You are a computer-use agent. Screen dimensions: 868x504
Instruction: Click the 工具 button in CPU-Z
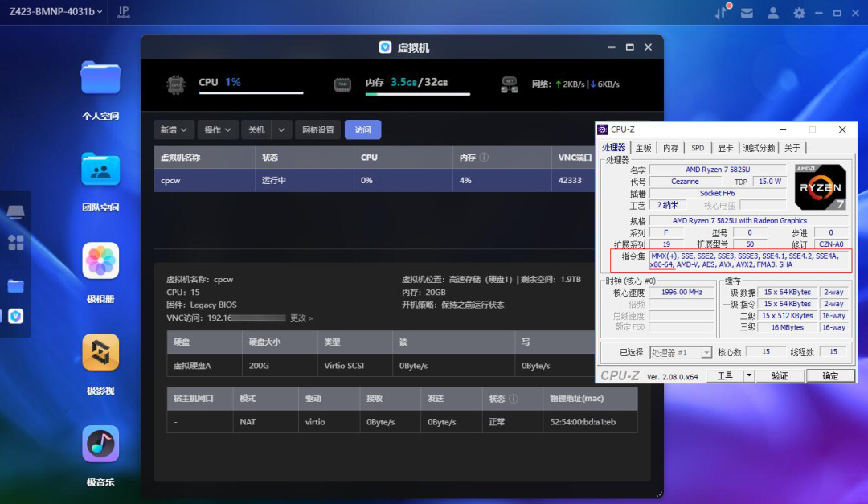click(725, 375)
